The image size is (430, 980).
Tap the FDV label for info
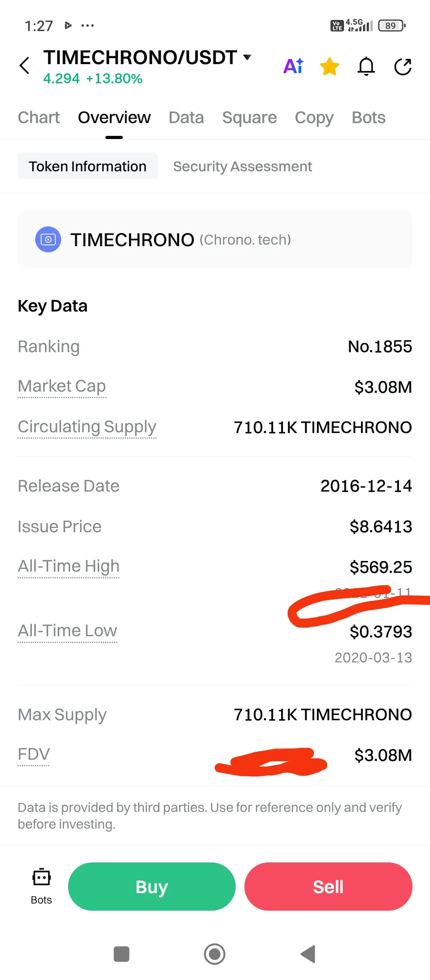tap(34, 754)
